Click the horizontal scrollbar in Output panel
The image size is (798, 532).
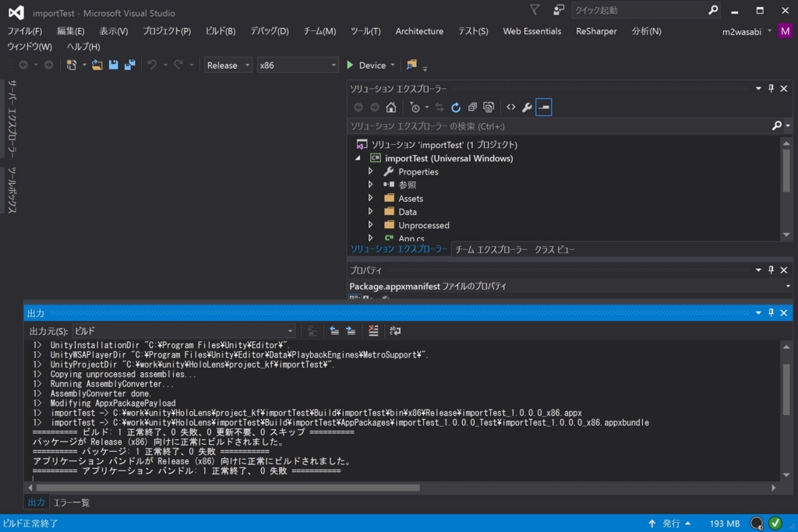228,488
